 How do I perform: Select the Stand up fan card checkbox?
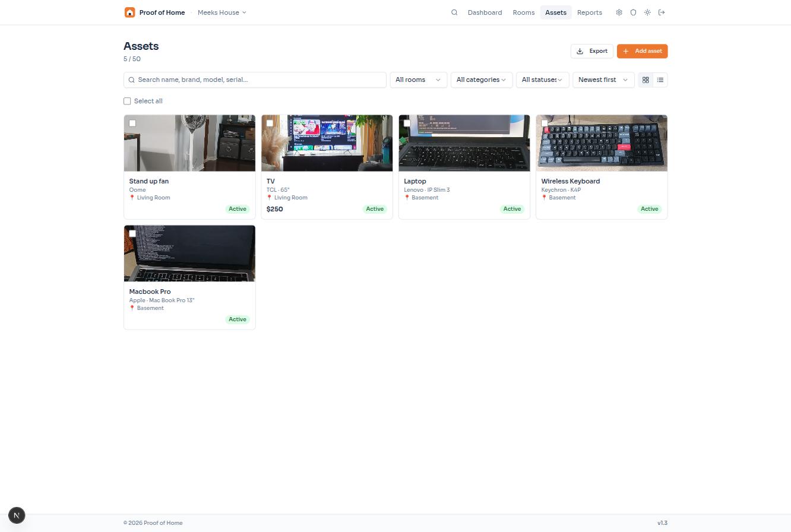tap(132, 123)
